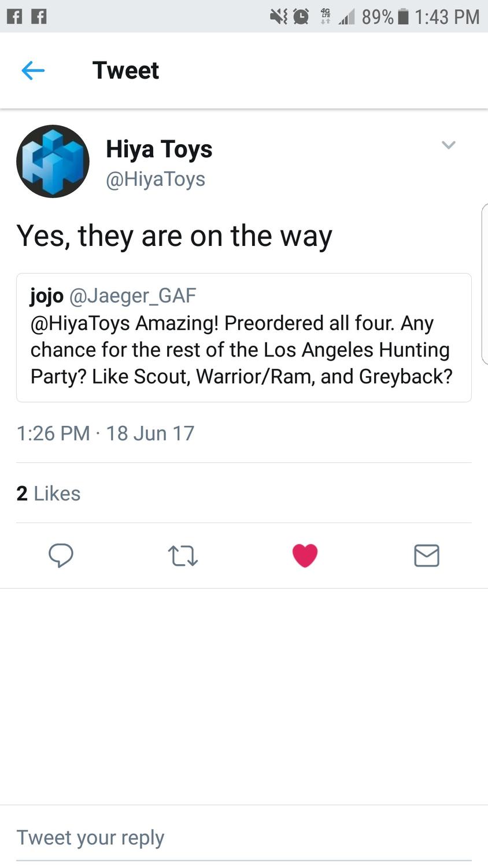Share tweet via envelope message icon
The height and width of the screenshot is (868, 488).
pyautogui.click(x=427, y=556)
